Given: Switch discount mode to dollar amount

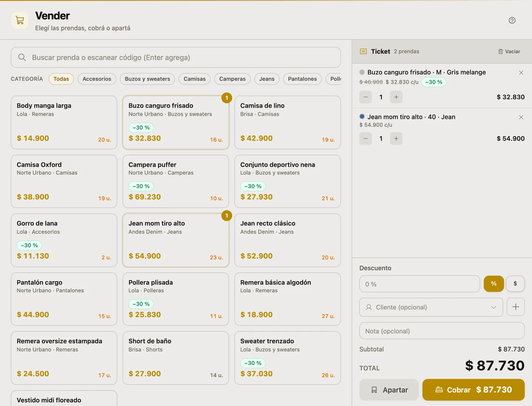Looking at the screenshot, I should pyautogui.click(x=515, y=284).
